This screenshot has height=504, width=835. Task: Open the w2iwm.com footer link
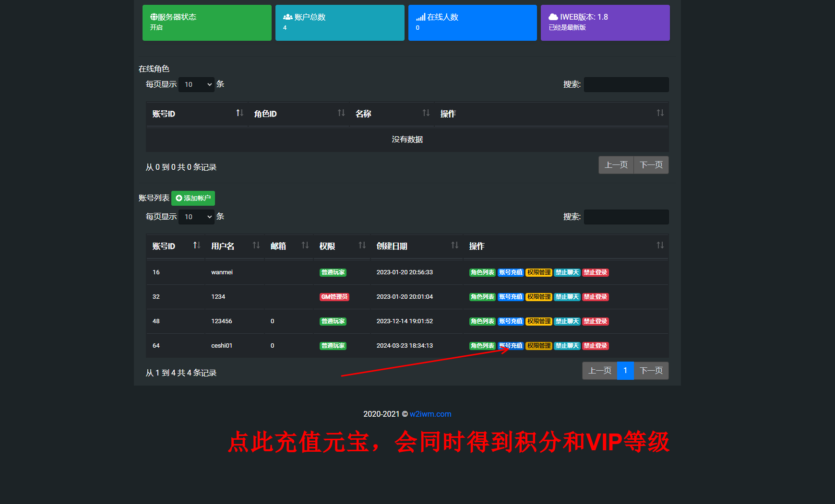point(430,414)
